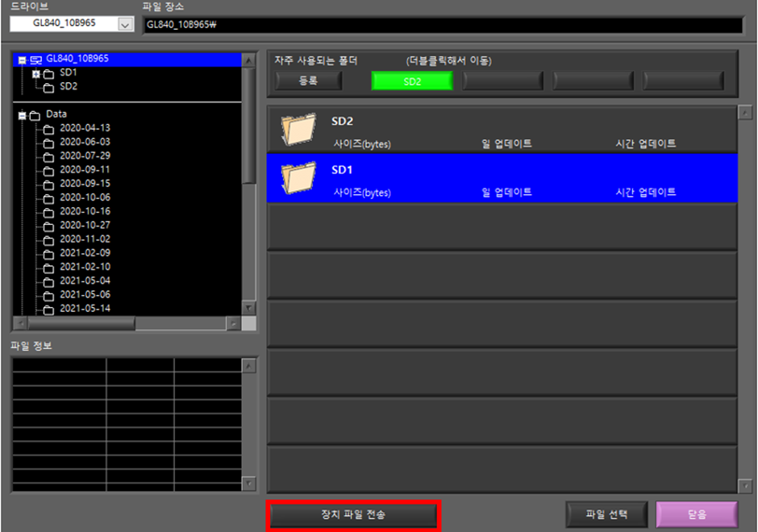Open folder 2021-02-10 in the tree
The width and height of the screenshot is (758, 532).
pyautogui.click(x=85, y=267)
